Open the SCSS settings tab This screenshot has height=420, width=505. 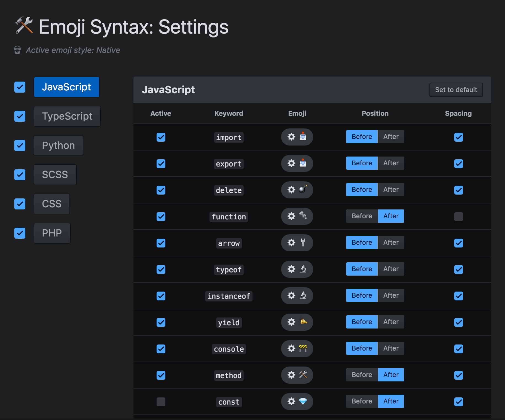55,175
